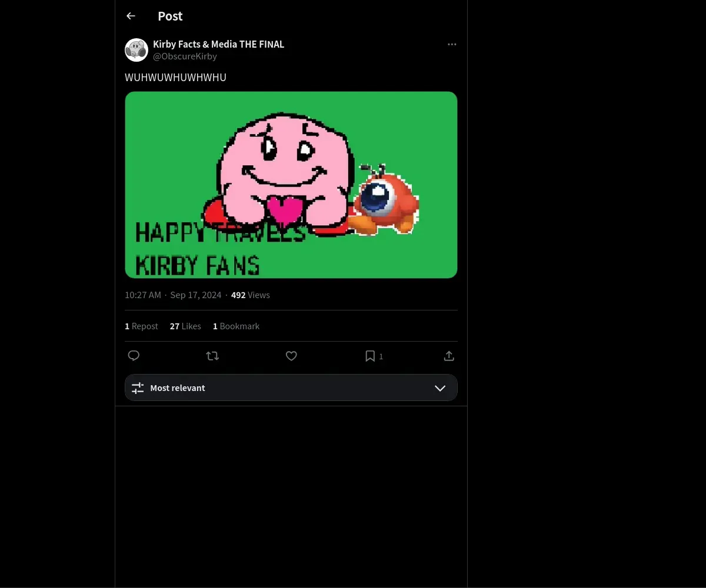Click the filter sliders icon beside Most relevant

[138, 388]
